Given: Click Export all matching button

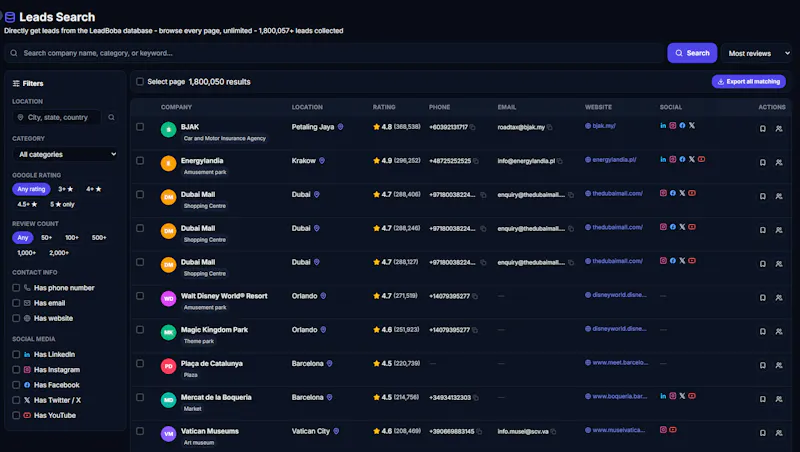Looking at the screenshot, I should point(748,82).
